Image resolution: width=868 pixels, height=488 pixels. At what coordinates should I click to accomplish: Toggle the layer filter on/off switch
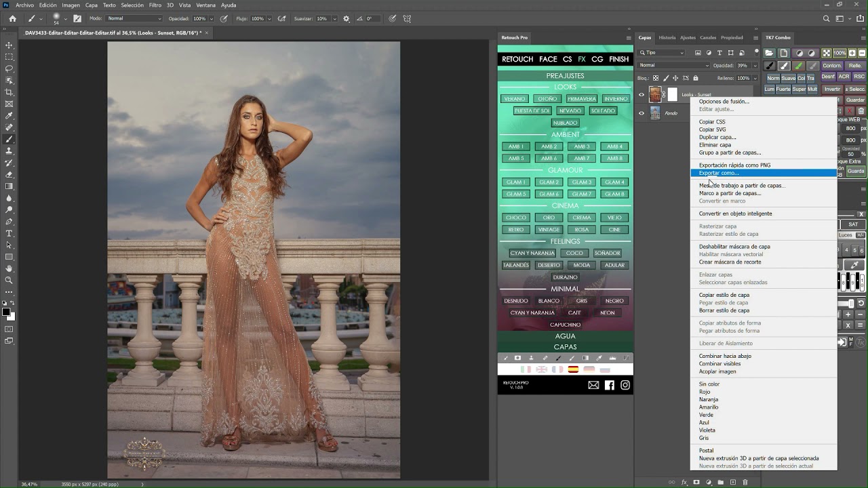756,52
